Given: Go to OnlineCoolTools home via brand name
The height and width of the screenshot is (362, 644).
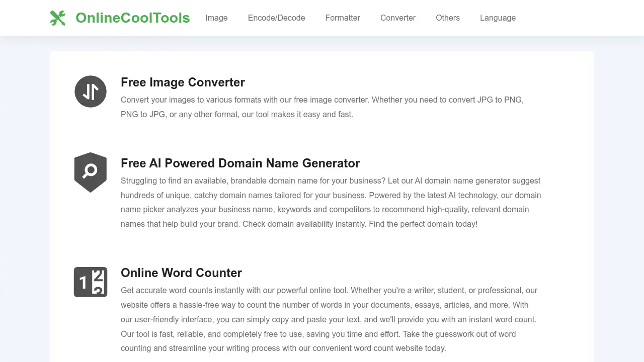Looking at the screenshot, I should 133,18.
